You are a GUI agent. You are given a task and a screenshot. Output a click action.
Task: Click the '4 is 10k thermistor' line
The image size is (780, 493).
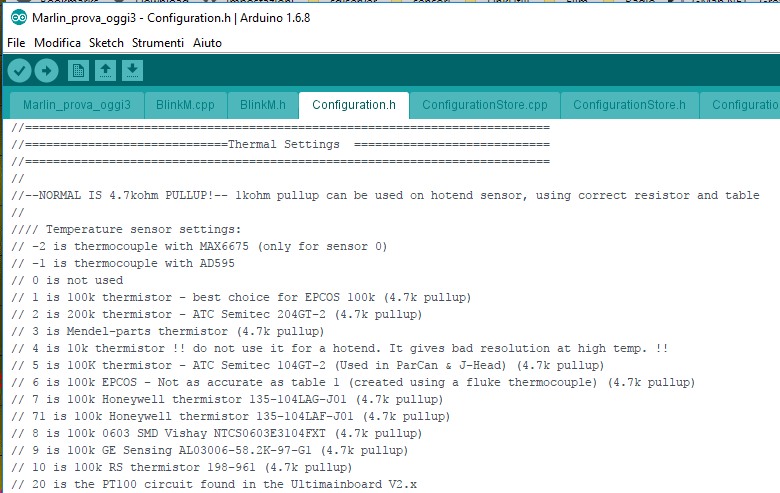(340, 348)
